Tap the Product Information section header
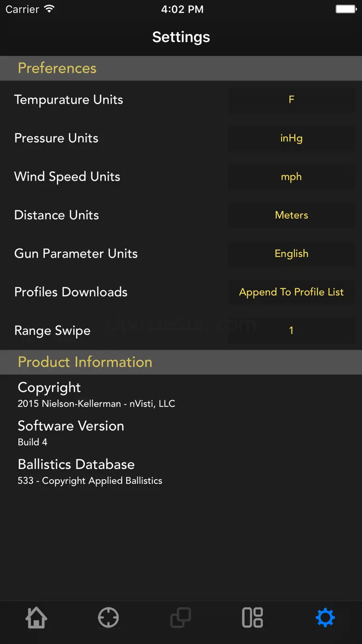Viewport: 362px width, 644px height. coord(85,362)
